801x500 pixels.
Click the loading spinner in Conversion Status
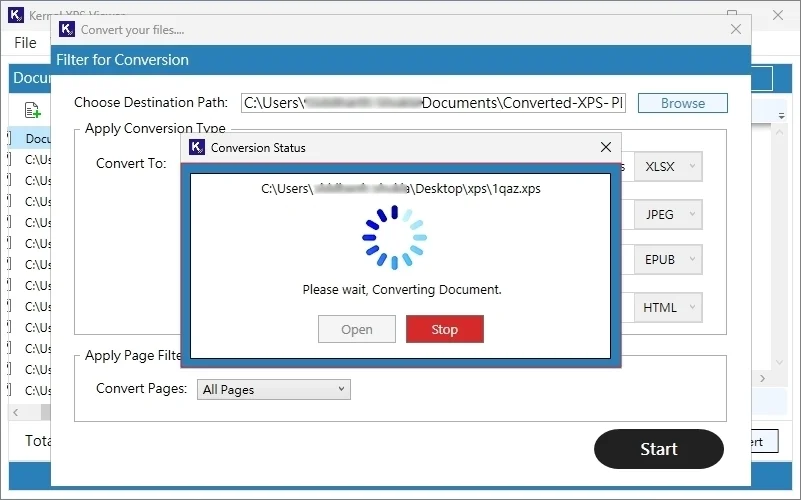(x=394, y=238)
